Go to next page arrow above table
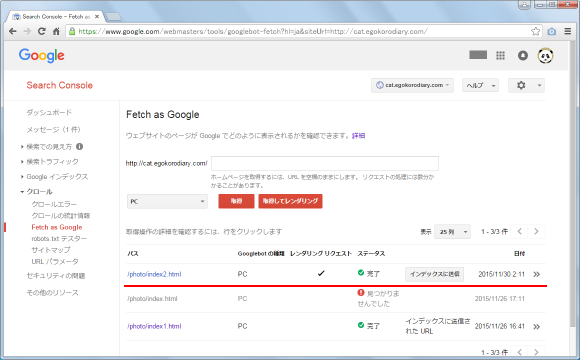 [x=536, y=231]
